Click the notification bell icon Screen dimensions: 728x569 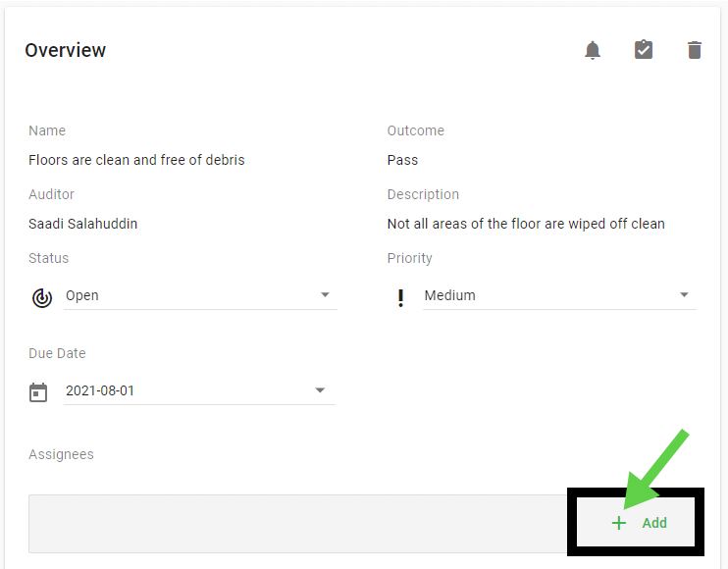(x=593, y=50)
